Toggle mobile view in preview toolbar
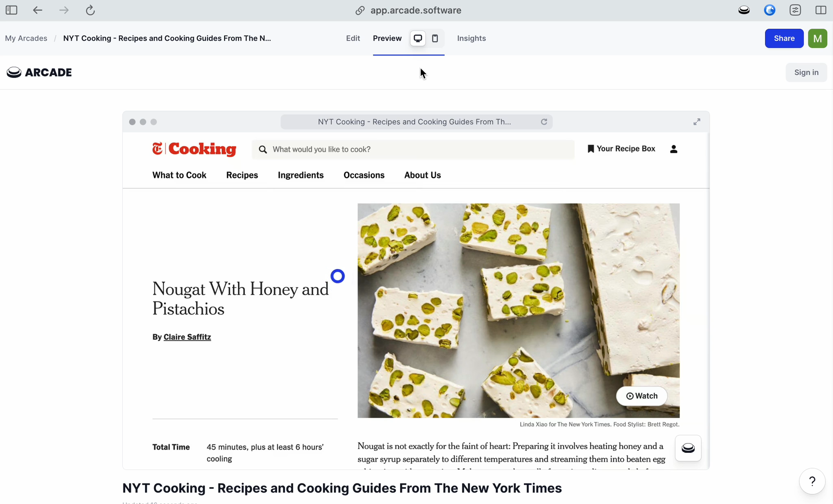833x504 pixels. (435, 37)
